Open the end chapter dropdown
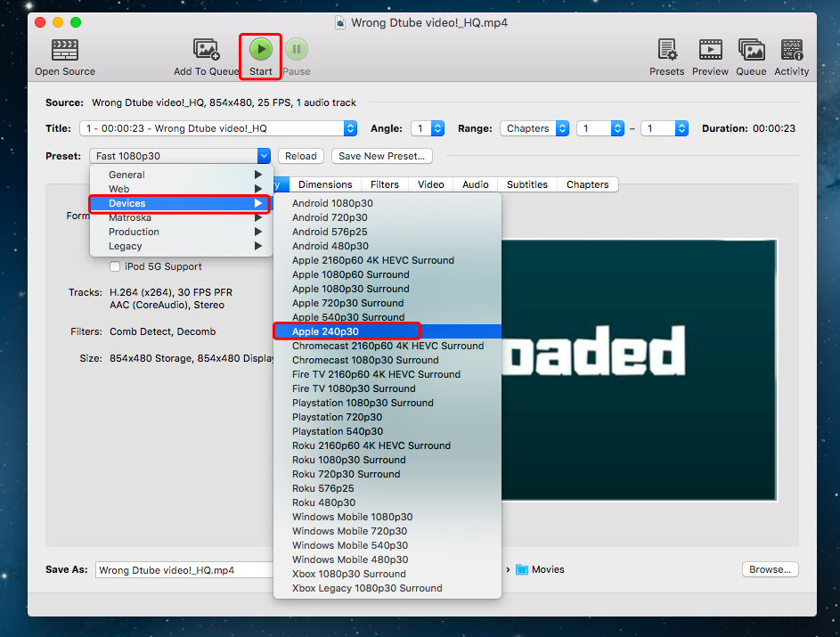840x637 pixels. tap(665, 128)
